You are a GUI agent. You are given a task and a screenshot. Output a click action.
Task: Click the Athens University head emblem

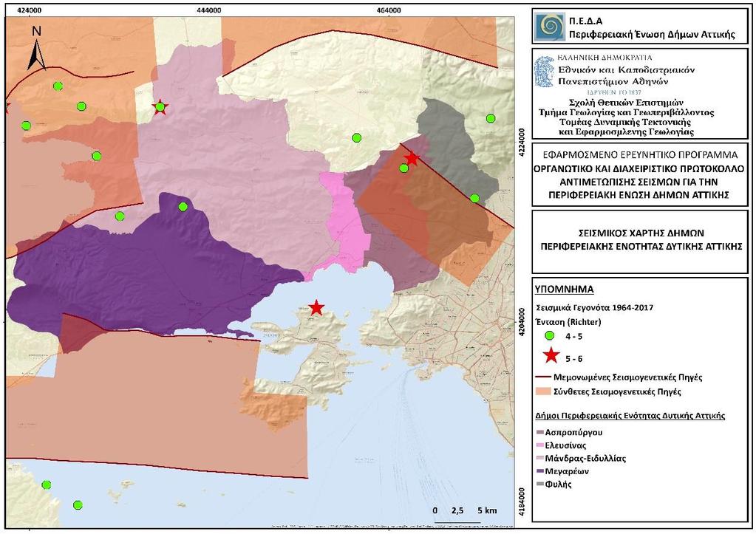[x=545, y=72]
